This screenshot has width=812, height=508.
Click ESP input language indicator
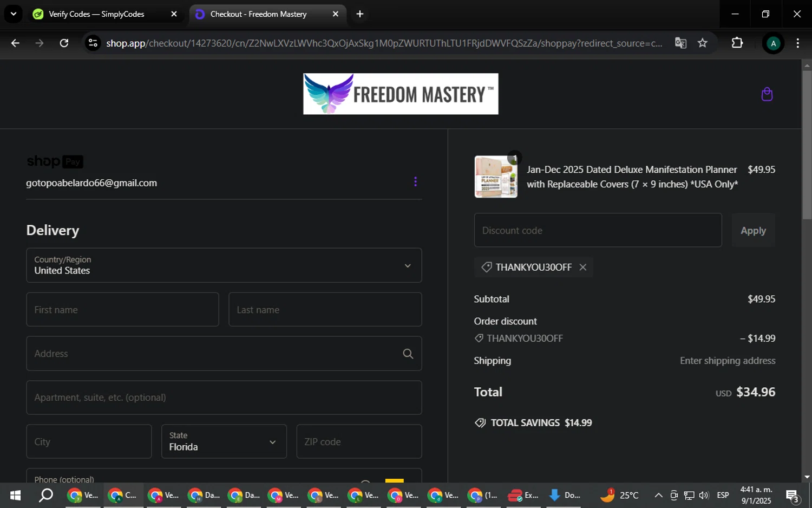click(x=723, y=495)
